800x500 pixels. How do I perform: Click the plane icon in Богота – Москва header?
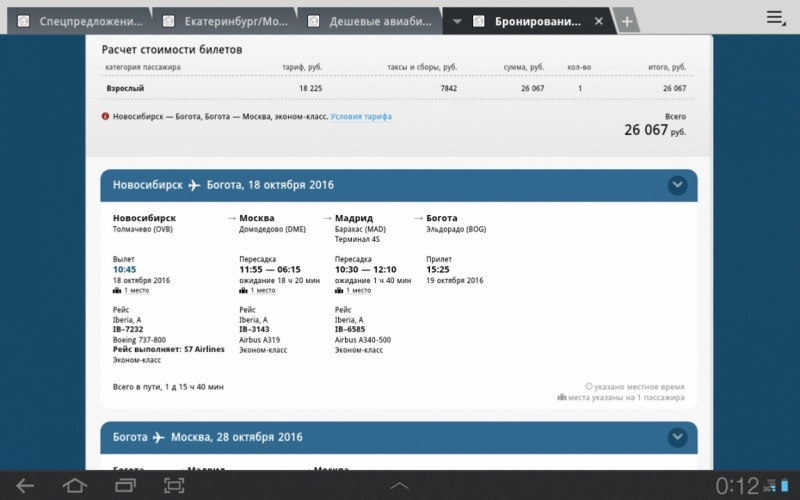point(159,437)
